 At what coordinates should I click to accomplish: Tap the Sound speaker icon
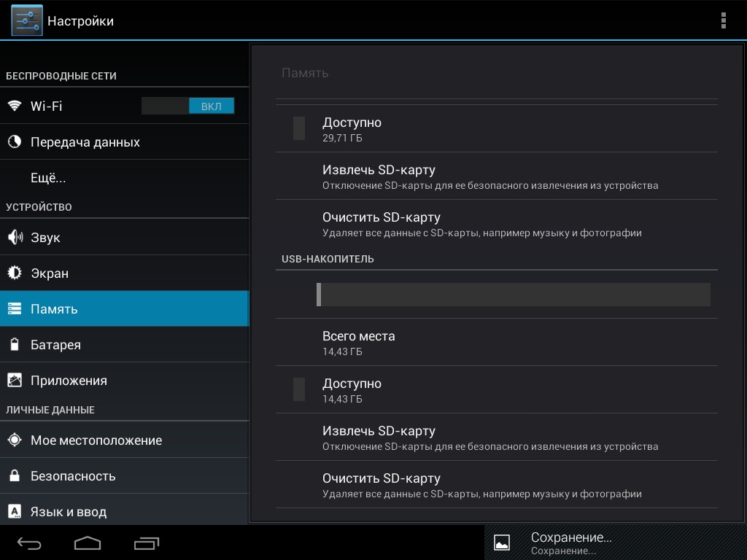coord(15,238)
